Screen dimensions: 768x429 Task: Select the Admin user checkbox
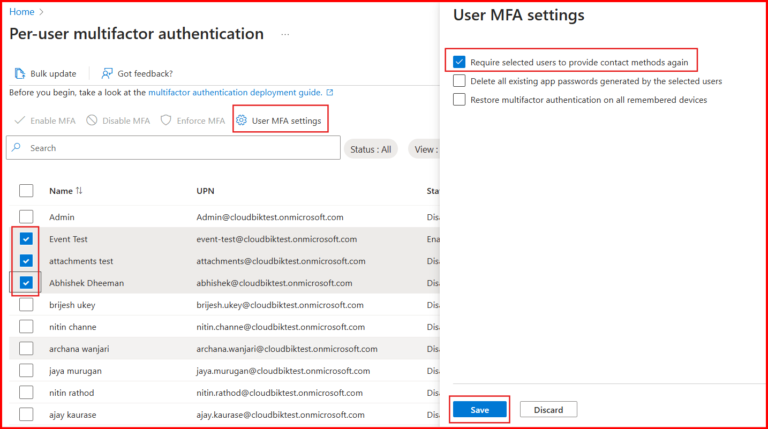tap(26, 217)
